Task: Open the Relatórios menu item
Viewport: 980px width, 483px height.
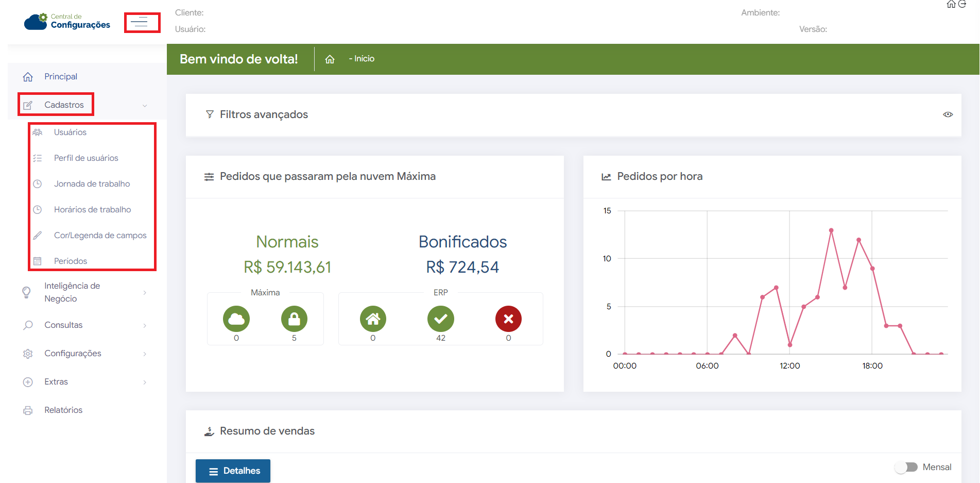Action: coord(63,410)
